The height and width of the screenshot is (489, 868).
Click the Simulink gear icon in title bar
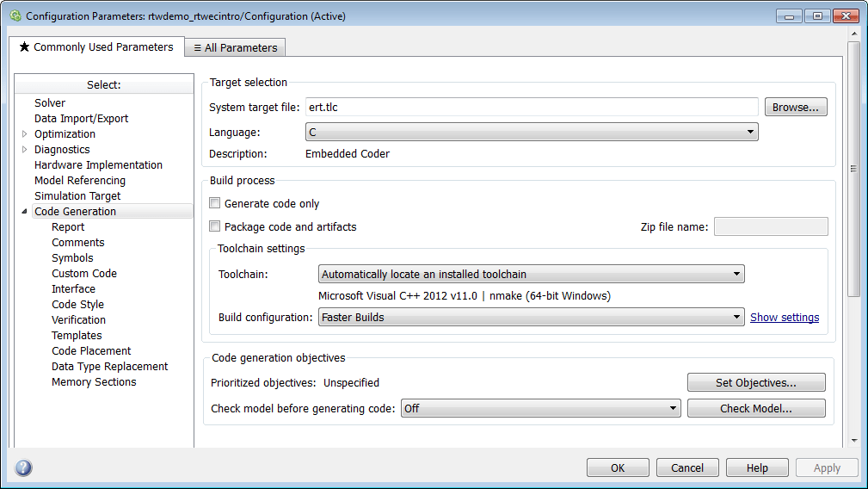pos(15,16)
